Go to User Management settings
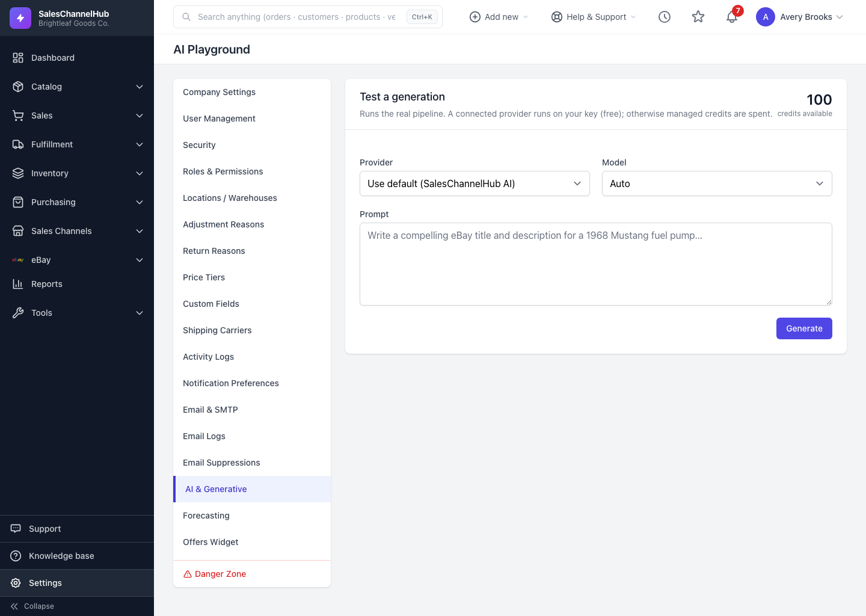Screen dimensions: 866x616 tap(252, 119)
